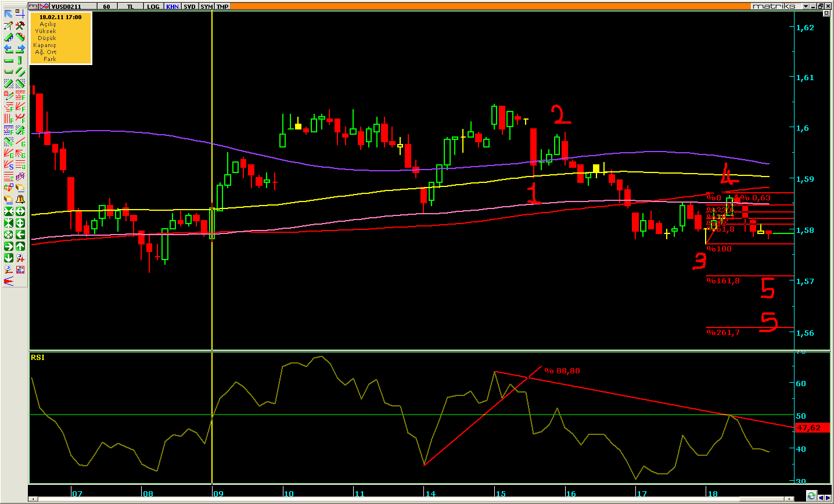Click the green down arrow button
This screenshot has height=504, width=834.
[9, 258]
